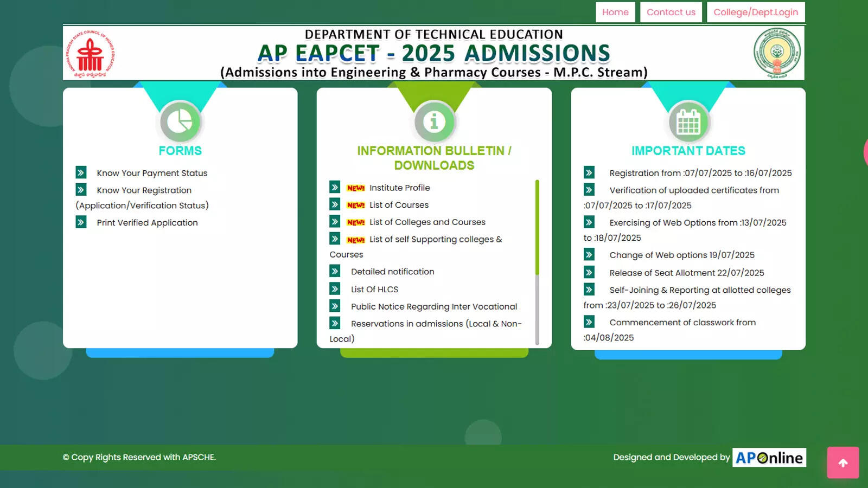Click arrow icon beside Registration dates
Screen dimensions: 868x488
coord(589,172)
